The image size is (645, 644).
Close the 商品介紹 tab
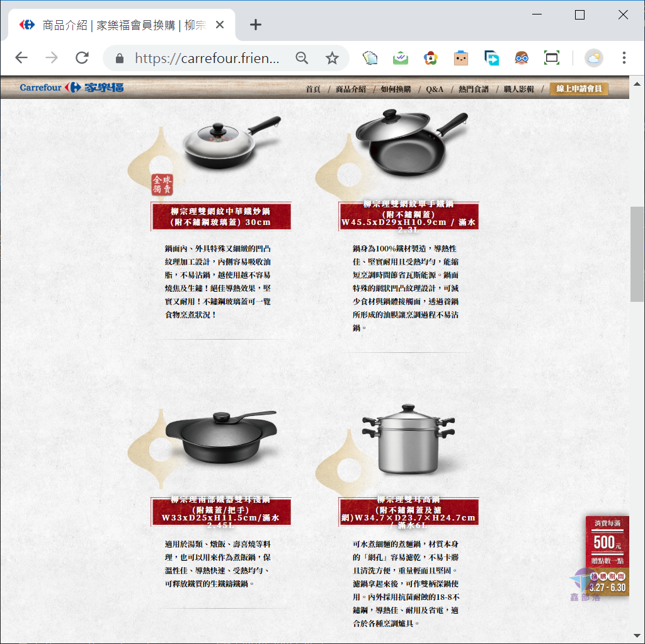220,25
